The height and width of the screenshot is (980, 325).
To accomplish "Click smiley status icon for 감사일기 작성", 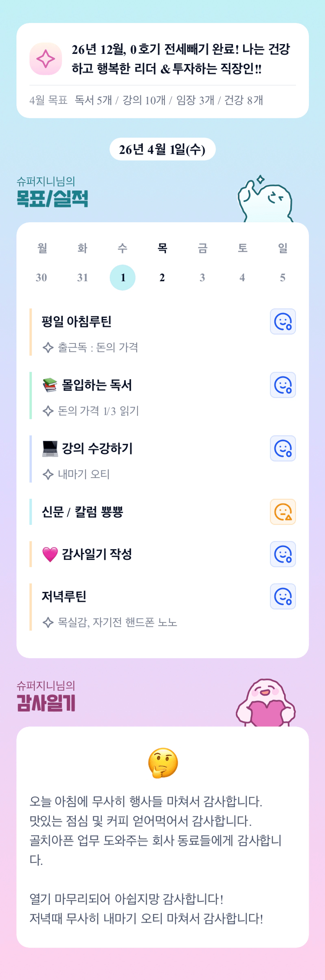I will (x=283, y=554).
